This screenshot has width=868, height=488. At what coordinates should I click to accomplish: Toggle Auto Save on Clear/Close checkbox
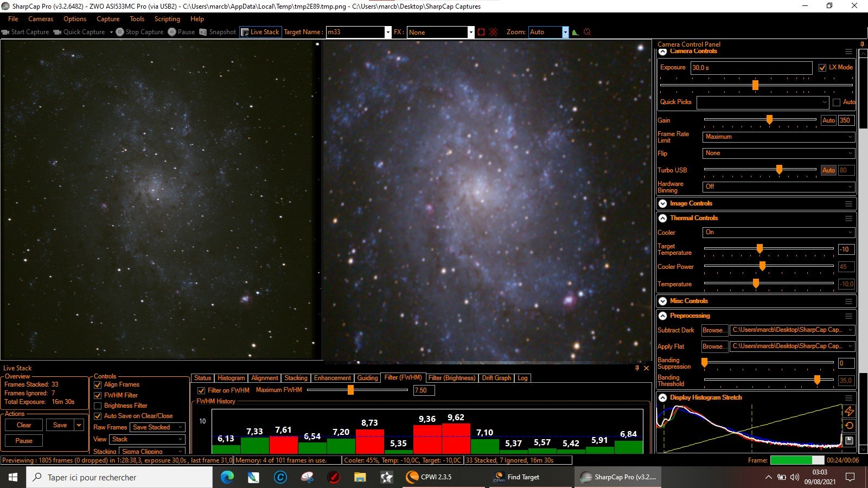click(x=98, y=416)
